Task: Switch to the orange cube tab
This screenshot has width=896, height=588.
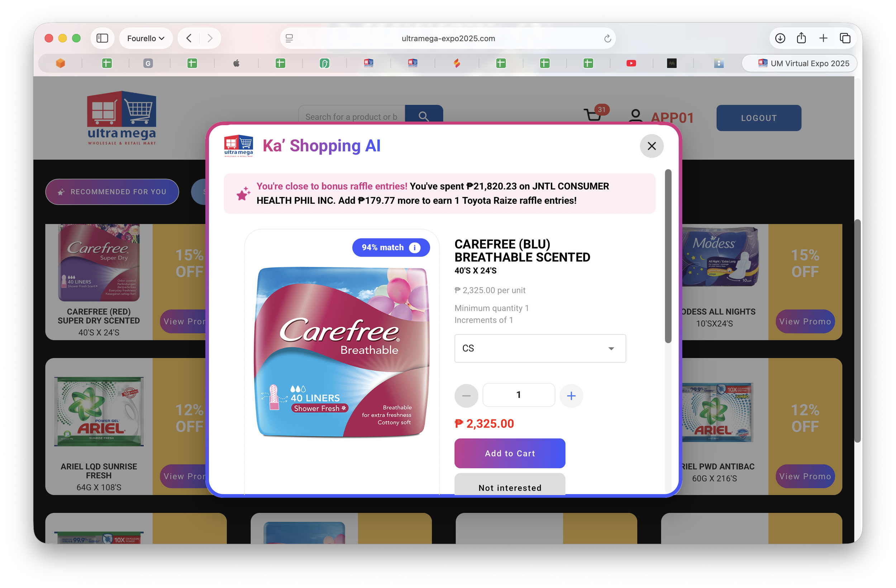Action: (60, 63)
